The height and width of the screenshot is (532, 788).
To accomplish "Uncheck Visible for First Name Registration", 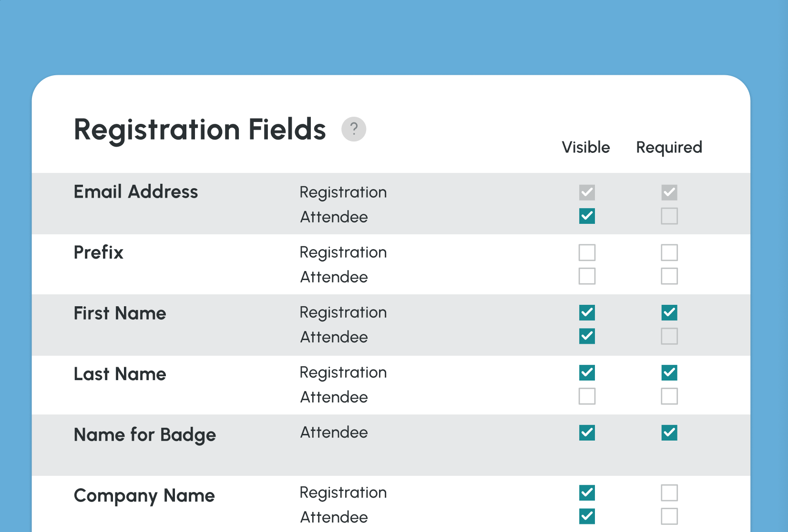I will (587, 313).
